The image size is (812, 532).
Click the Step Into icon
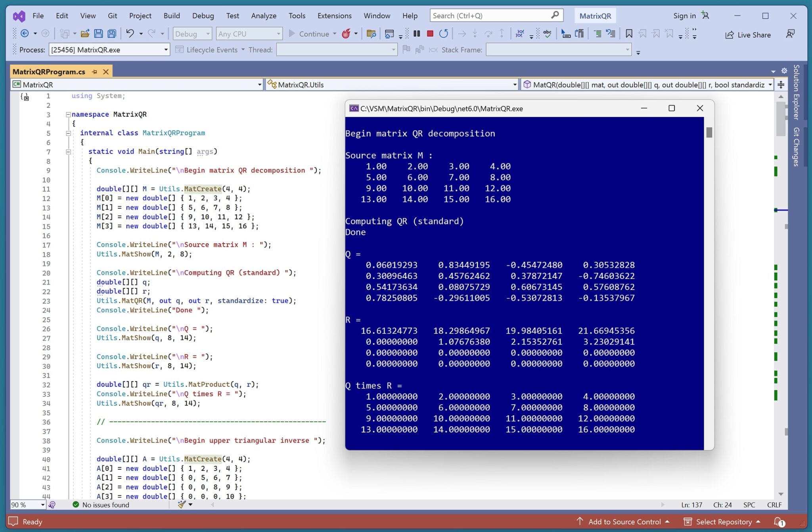click(x=474, y=33)
